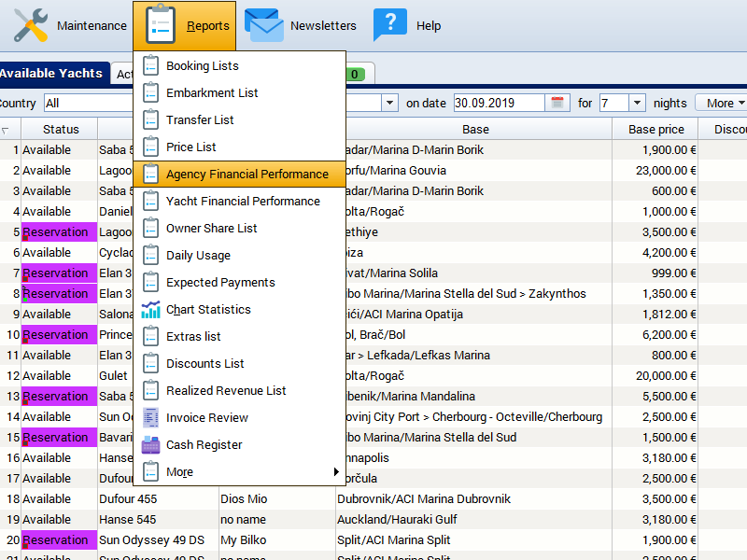This screenshot has height=560, width=747.
Task: Open the Expected Payments report
Action: tap(220, 283)
